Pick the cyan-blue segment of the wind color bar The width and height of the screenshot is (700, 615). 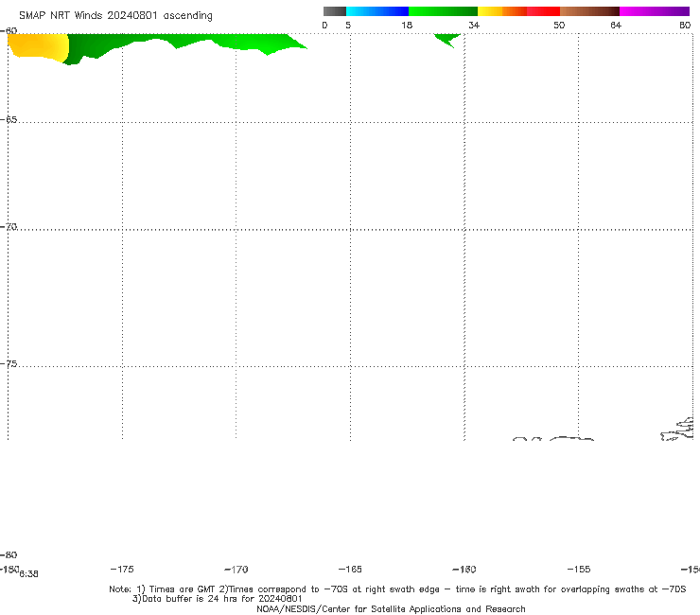click(x=377, y=11)
